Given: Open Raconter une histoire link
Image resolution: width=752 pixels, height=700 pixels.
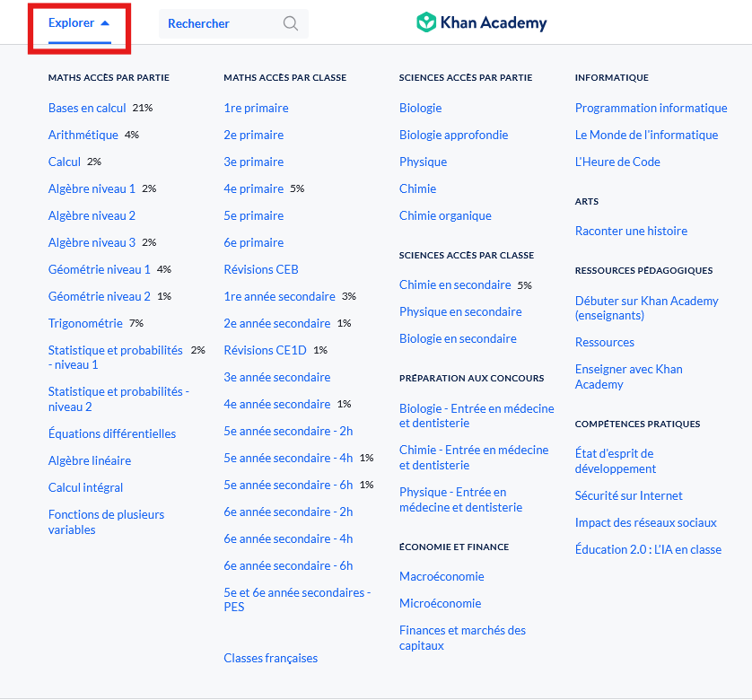Looking at the screenshot, I should click(x=631, y=231).
